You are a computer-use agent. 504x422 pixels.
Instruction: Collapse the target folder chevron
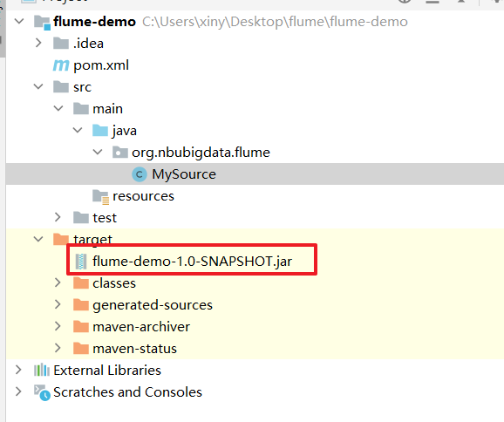(38, 239)
